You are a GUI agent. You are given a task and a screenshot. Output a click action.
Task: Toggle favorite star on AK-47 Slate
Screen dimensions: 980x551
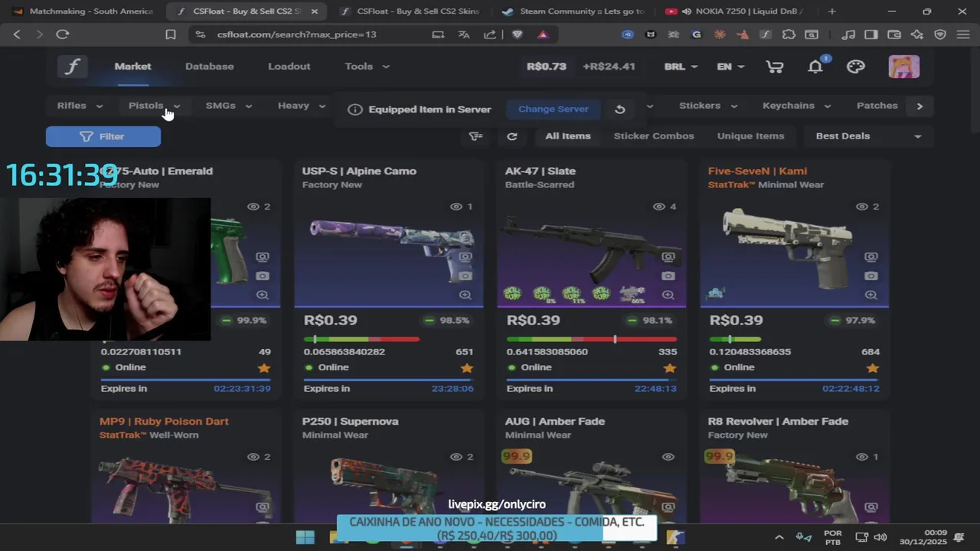pyautogui.click(x=670, y=368)
